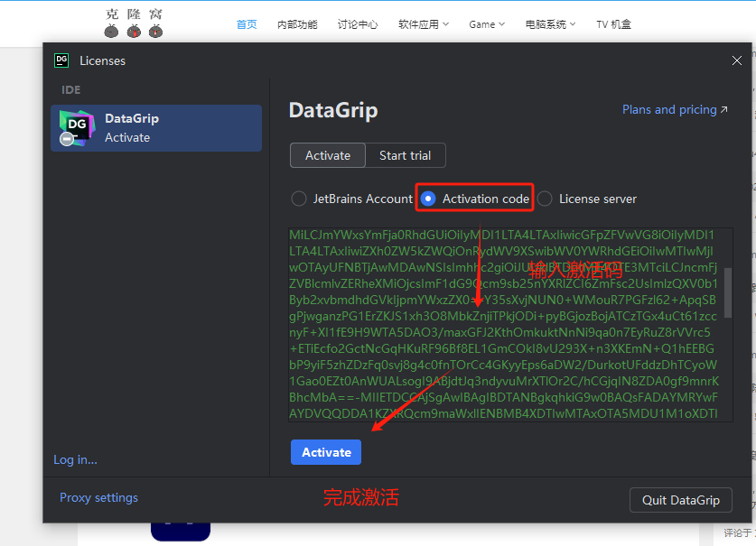
Task: Click the Log in... link
Action: tap(75, 459)
